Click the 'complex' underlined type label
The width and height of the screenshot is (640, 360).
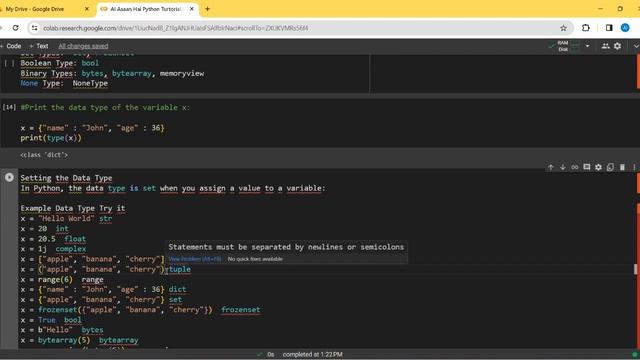[71, 249]
